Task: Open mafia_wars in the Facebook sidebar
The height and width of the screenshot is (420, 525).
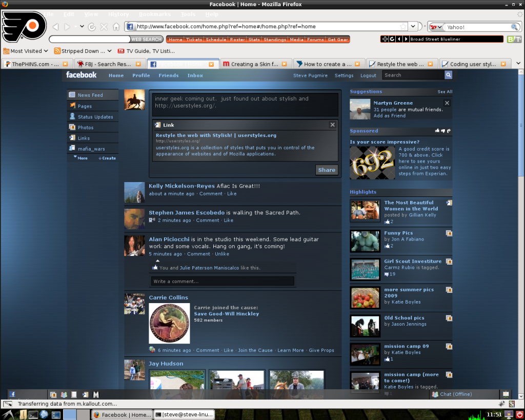Action: (93, 149)
